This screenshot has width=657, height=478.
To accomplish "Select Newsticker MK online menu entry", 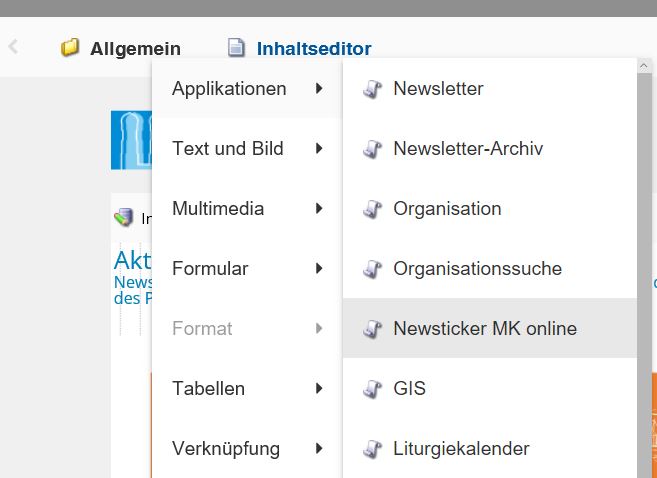I will coord(485,329).
